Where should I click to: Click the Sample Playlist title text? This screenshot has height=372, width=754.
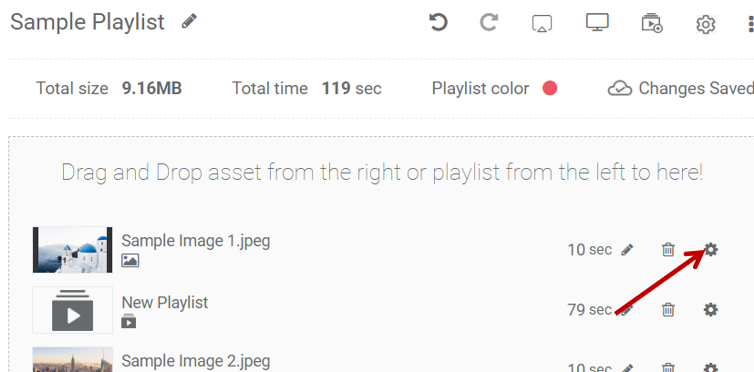(x=88, y=22)
